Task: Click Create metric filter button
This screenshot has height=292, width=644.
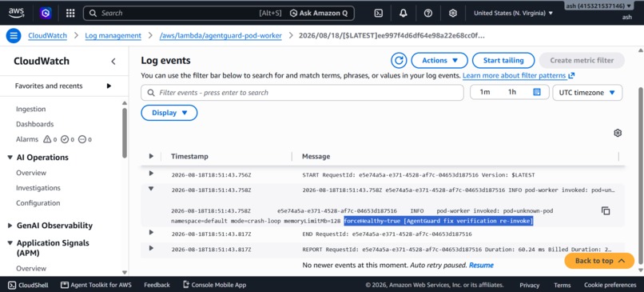Action: 582,61
